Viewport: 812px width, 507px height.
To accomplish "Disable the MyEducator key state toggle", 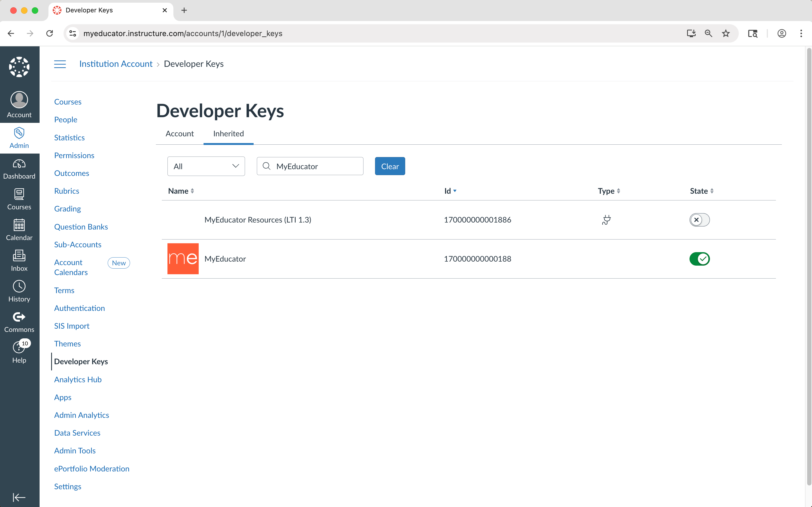I will (699, 259).
